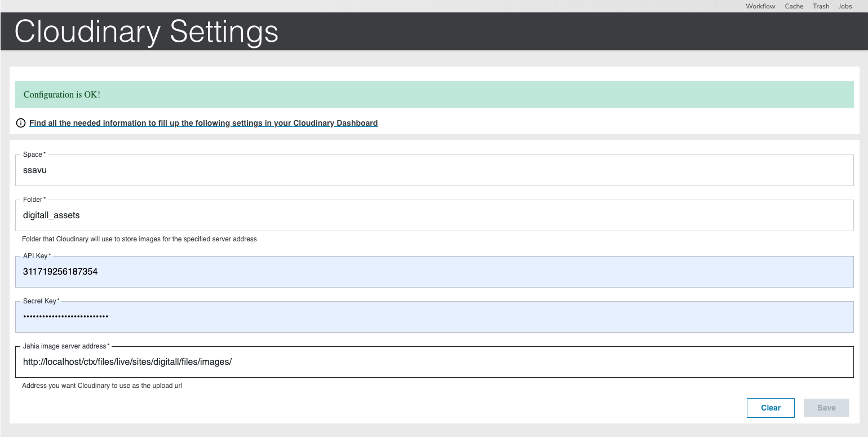Click the Jahia image server address URL input

tap(434, 362)
